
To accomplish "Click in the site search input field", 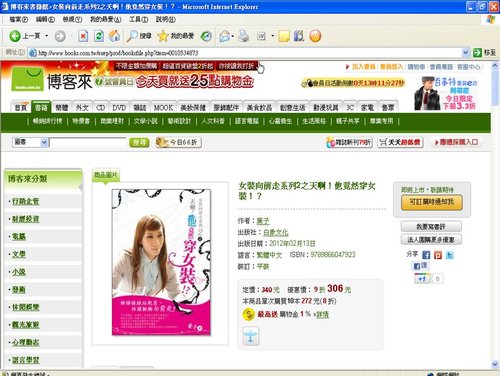I will [88, 143].
